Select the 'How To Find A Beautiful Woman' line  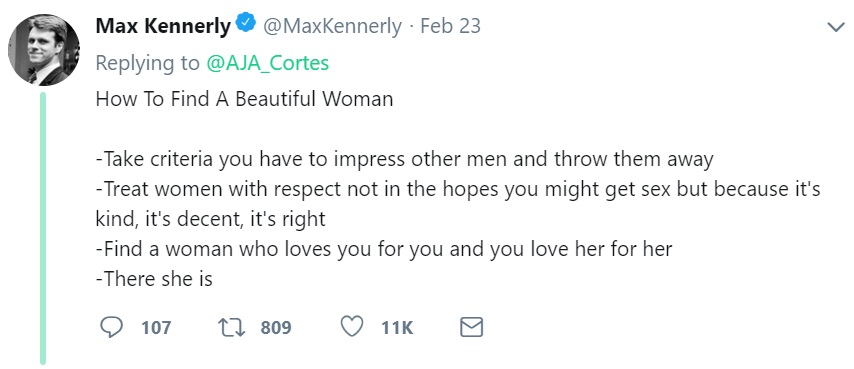[244, 99]
